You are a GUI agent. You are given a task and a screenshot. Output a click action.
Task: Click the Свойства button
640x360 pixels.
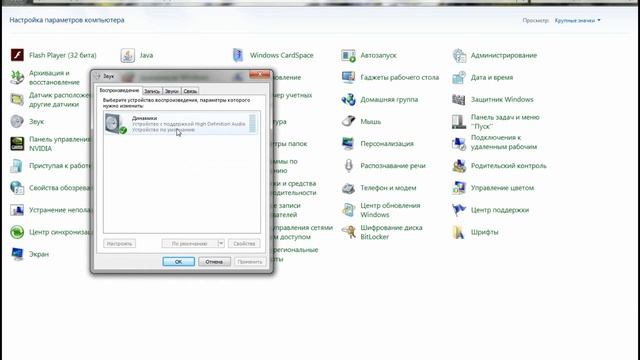click(244, 243)
